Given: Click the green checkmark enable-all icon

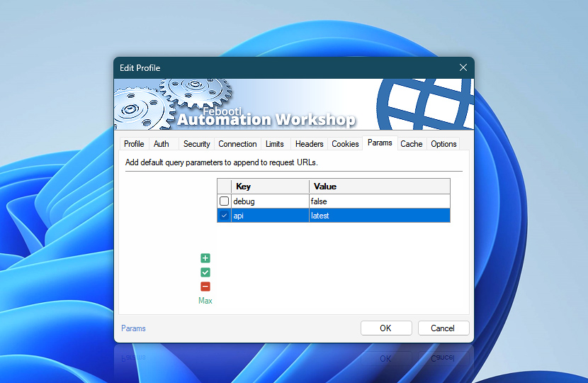Looking at the screenshot, I should (205, 272).
